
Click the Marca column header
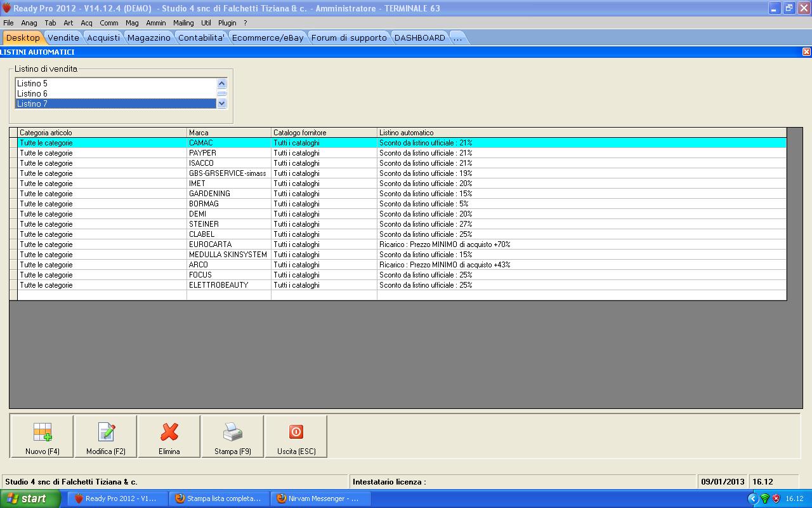[229, 132]
